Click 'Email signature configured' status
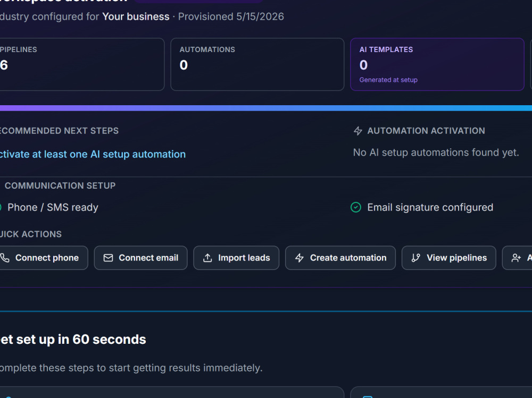The image size is (532, 398). (x=430, y=207)
